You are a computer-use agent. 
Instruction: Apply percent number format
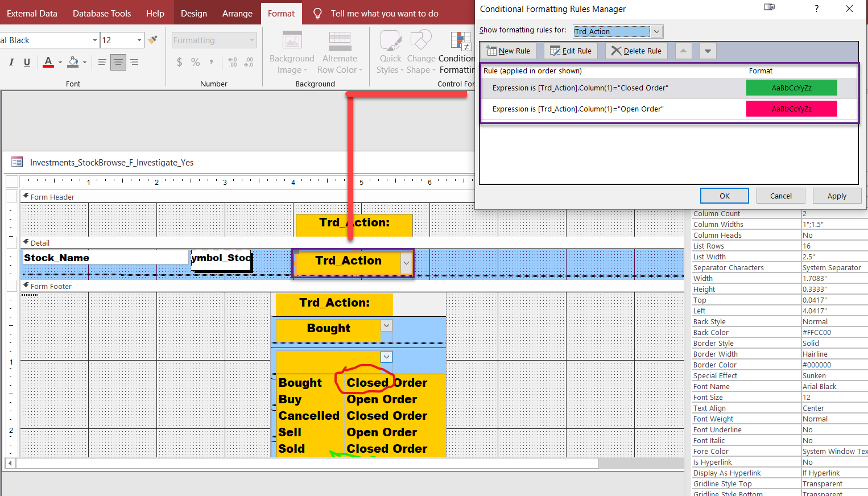[195, 62]
